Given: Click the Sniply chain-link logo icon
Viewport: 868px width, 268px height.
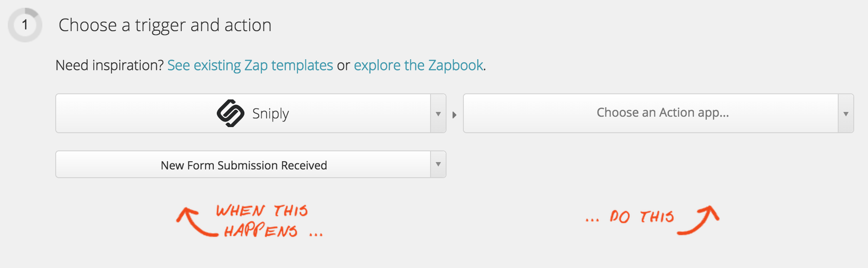Looking at the screenshot, I should 231,113.
